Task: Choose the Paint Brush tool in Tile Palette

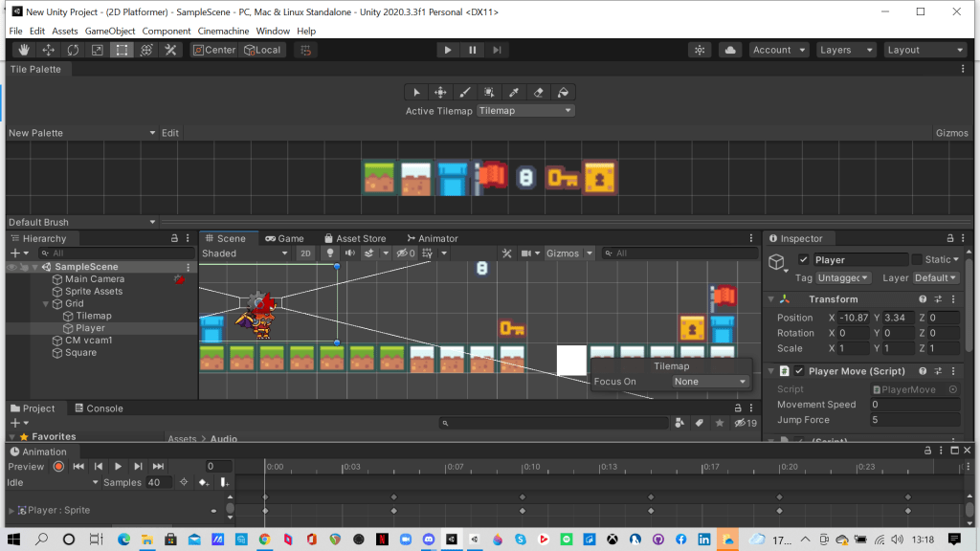Action: pyautogui.click(x=465, y=92)
